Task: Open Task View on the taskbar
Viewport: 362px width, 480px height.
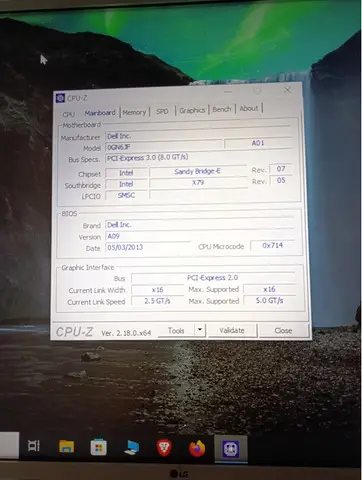Action: (x=34, y=446)
